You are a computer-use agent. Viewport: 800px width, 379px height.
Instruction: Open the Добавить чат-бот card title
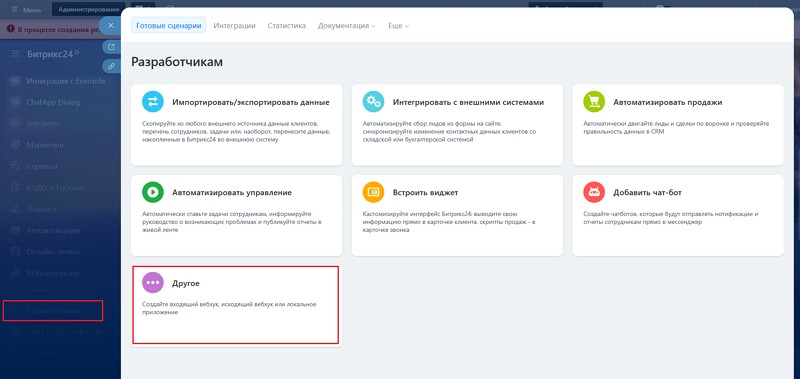(x=647, y=193)
